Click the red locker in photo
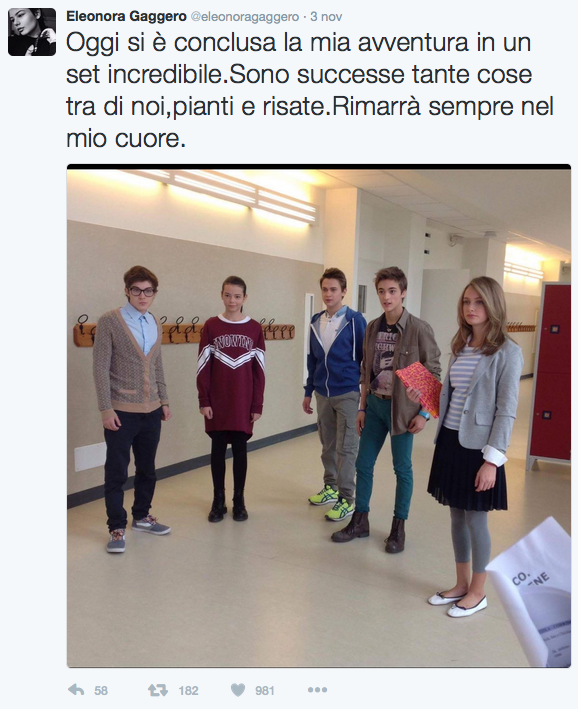The height and width of the screenshot is (709, 578). (x=550, y=373)
